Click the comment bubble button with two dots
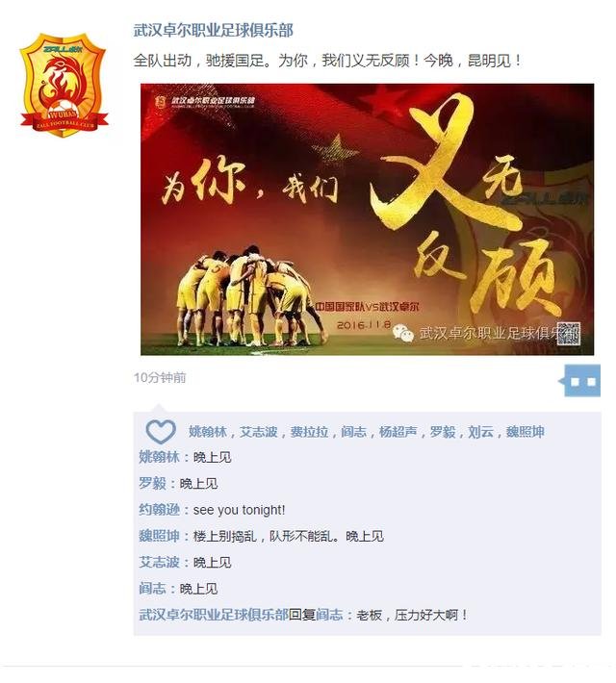 pyautogui.click(x=582, y=381)
